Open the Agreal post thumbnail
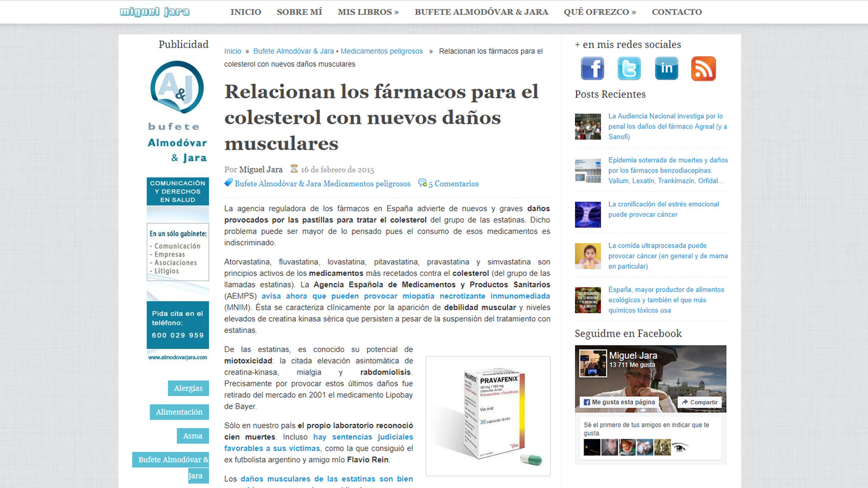Screen dimensions: 868x488 588,127
